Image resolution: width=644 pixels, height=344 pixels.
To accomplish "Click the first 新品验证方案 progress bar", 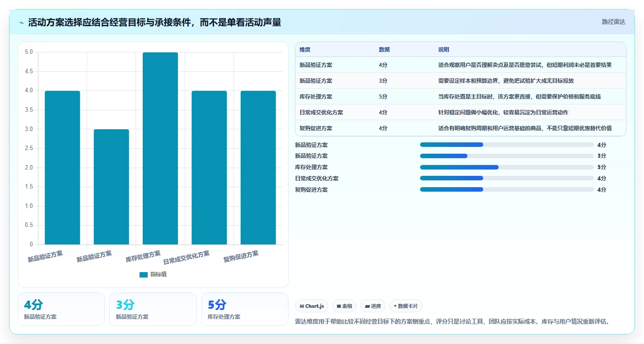I will pos(507,145).
